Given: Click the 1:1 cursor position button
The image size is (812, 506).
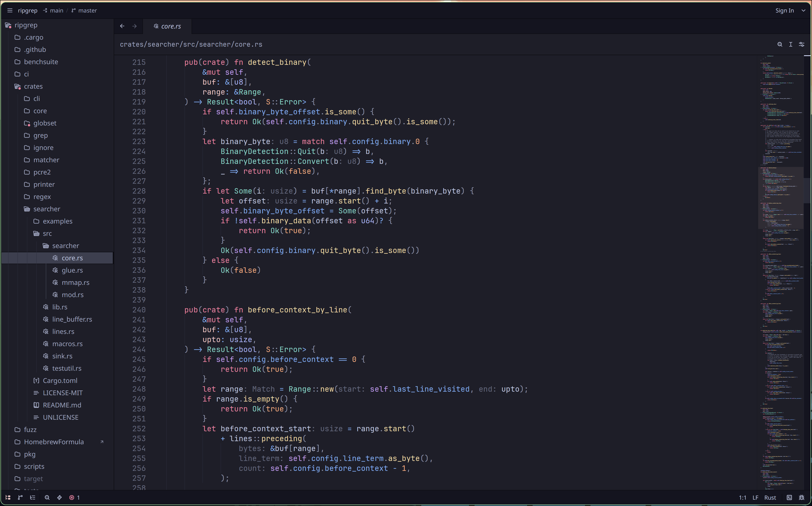Looking at the screenshot, I should point(742,497).
